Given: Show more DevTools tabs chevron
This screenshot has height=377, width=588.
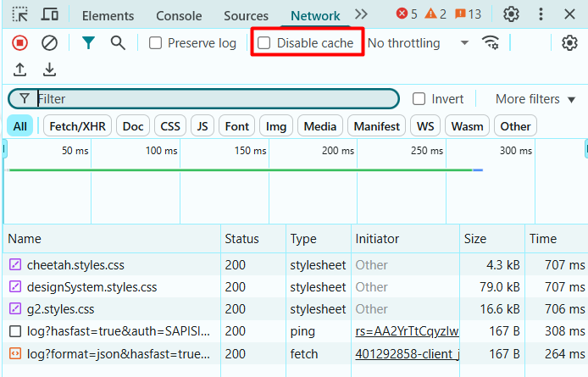Looking at the screenshot, I should pyautogui.click(x=361, y=15).
